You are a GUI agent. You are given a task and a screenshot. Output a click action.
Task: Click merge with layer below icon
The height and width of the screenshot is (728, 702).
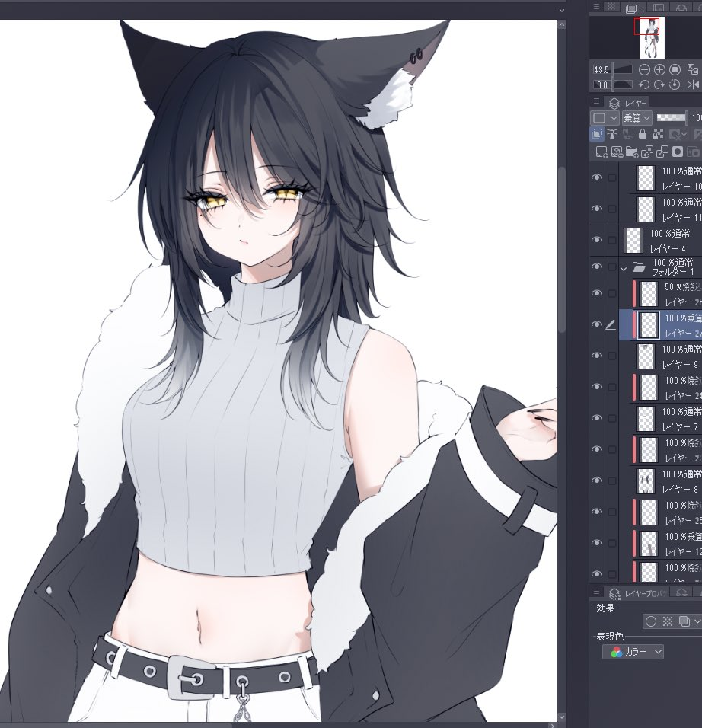[662, 152]
